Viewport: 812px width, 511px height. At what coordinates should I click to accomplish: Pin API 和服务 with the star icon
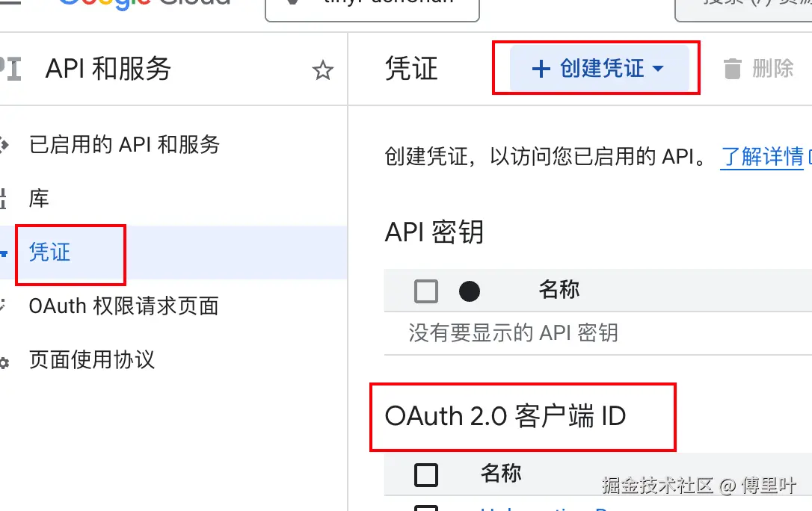[x=322, y=70]
